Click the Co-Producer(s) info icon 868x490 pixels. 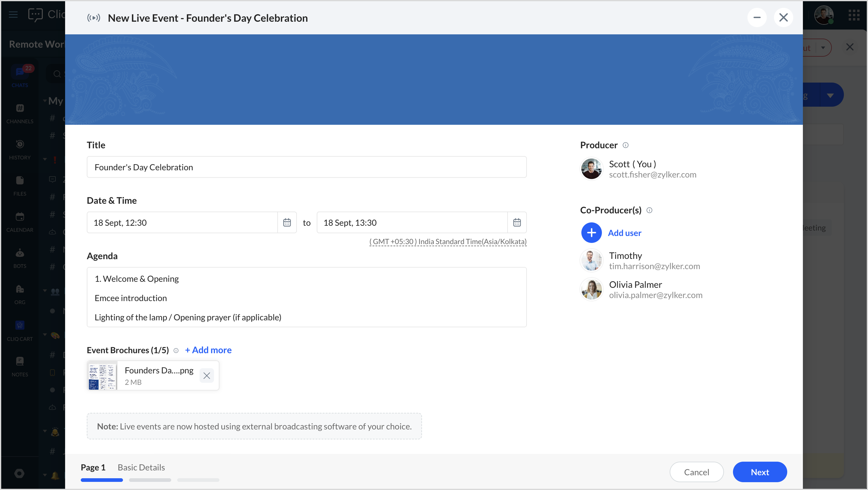pyautogui.click(x=649, y=210)
